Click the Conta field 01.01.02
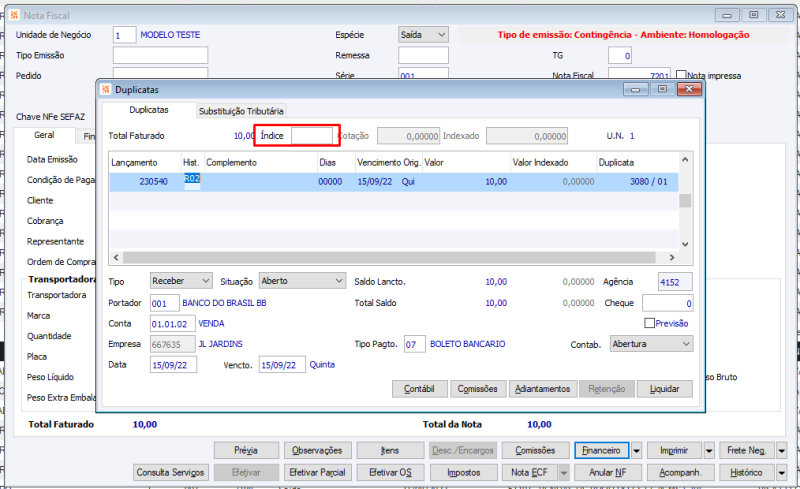 tap(172, 324)
